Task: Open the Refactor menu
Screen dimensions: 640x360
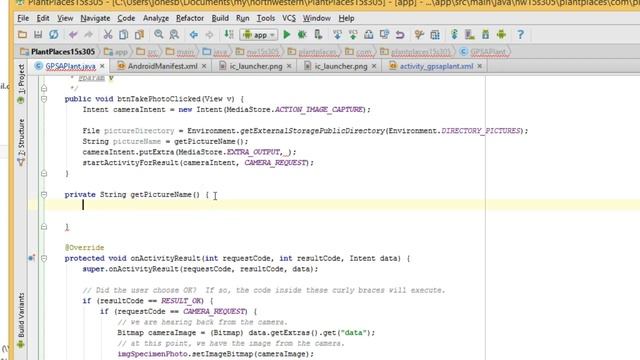Action: [x=190, y=18]
